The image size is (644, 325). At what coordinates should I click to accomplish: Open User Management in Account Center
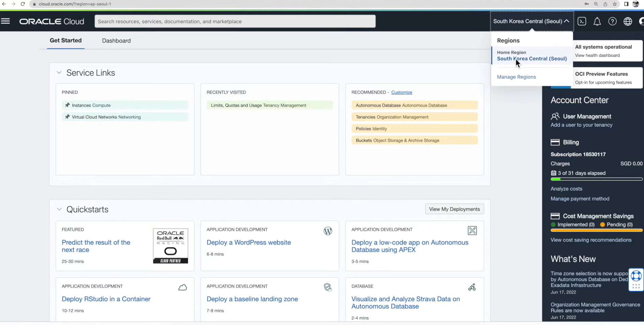[x=587, y=116]
